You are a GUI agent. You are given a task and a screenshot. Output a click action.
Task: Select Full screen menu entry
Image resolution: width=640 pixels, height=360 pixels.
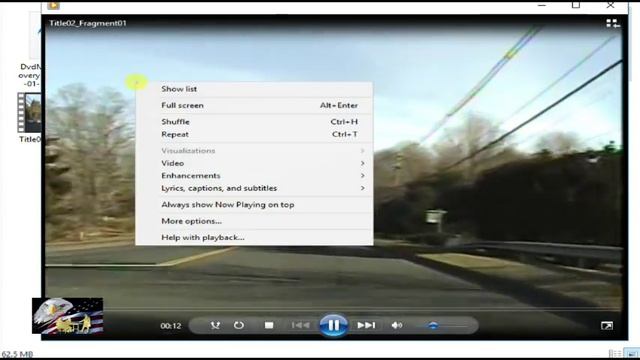tap(254, 105)
